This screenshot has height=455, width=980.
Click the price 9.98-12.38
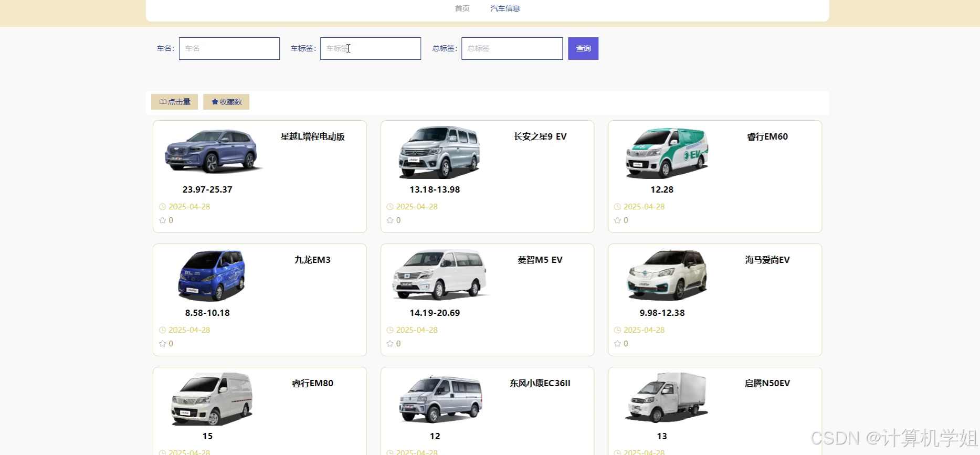[x=662, y=313]
